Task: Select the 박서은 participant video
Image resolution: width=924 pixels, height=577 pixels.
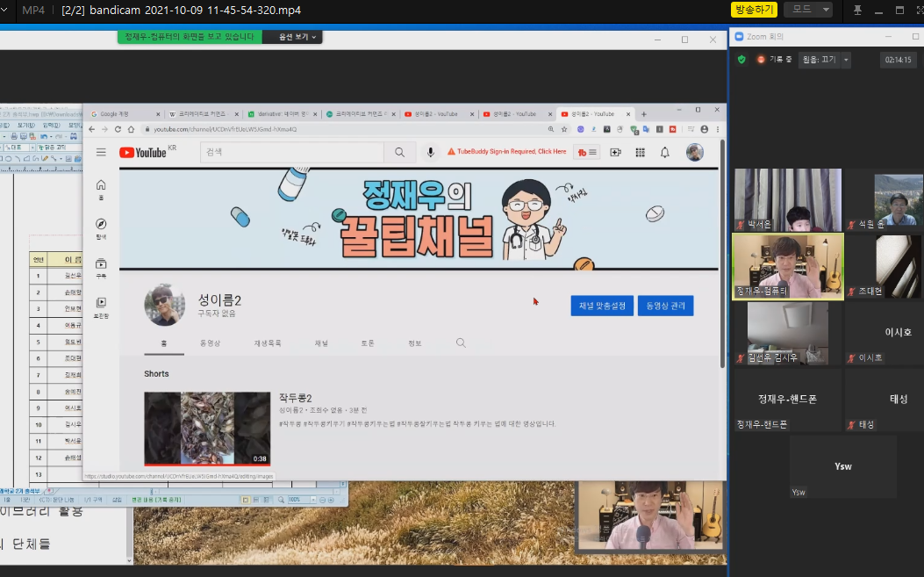Action: pos(788,200)
